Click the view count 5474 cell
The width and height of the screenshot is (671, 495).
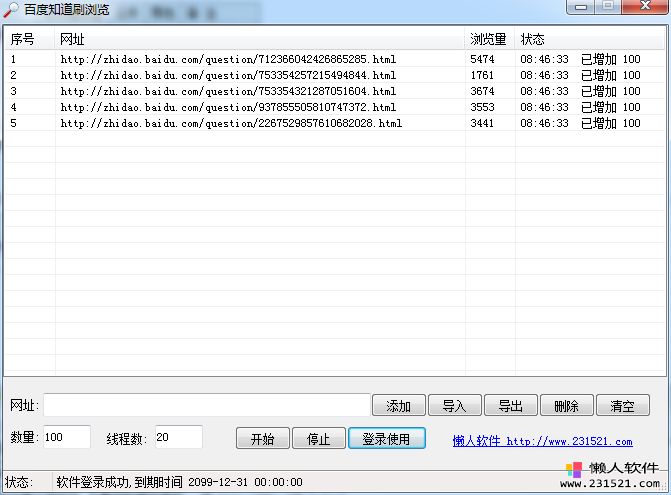click(x=482, y=59)
